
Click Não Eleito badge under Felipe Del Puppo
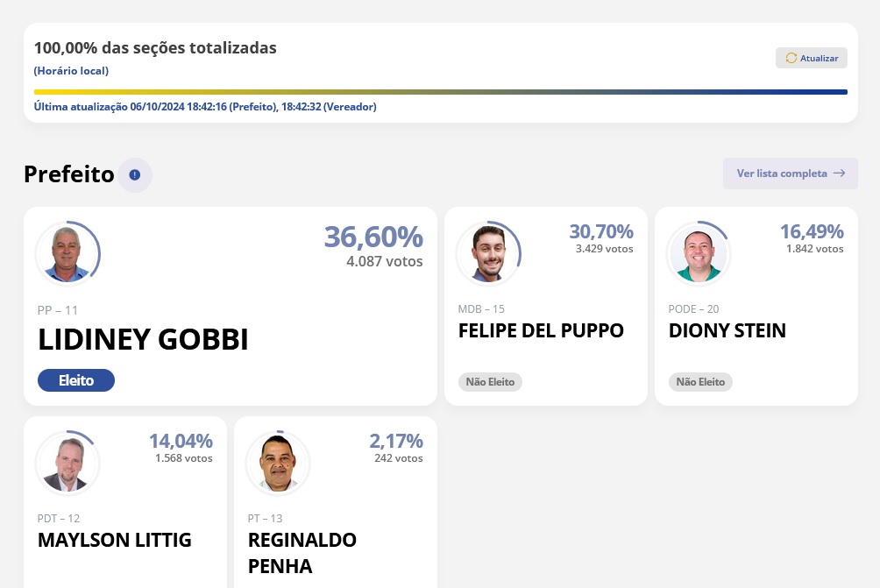(490, 382)
